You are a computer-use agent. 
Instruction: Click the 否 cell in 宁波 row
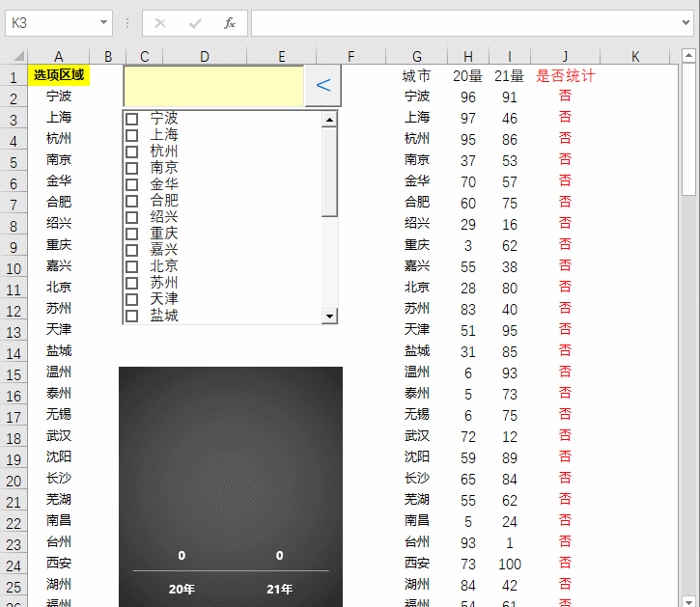point(565,96)
